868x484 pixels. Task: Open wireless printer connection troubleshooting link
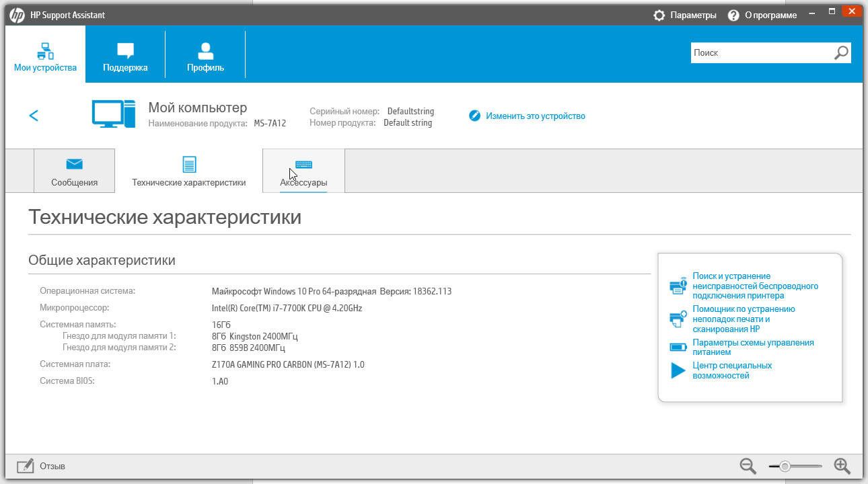756,286
